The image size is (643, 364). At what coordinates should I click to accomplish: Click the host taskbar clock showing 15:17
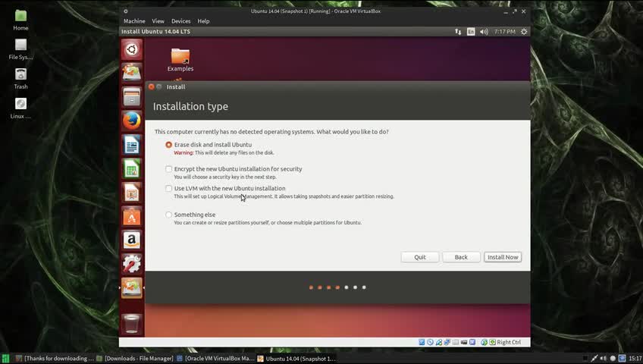tap(635, 359)
